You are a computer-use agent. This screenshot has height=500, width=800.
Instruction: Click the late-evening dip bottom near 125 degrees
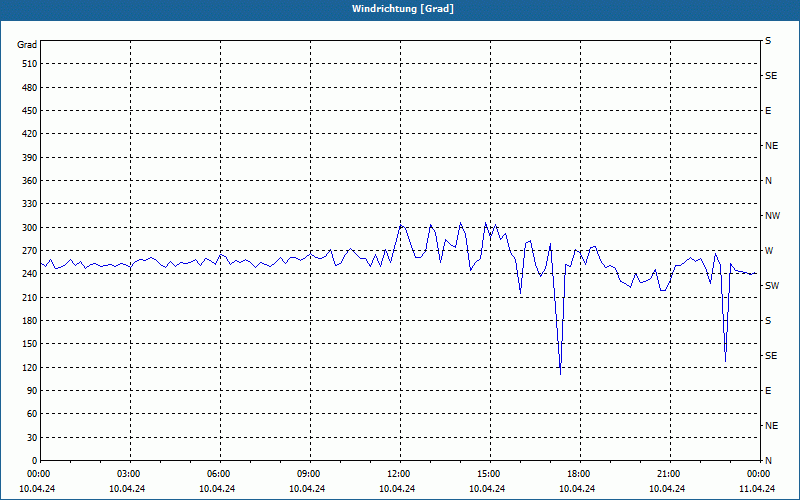coord(725,361)
